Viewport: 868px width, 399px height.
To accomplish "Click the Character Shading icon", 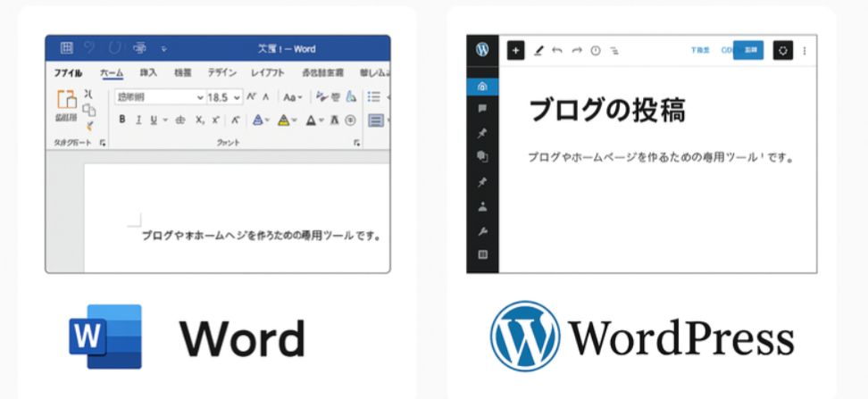I will click(x=334, y=121).
